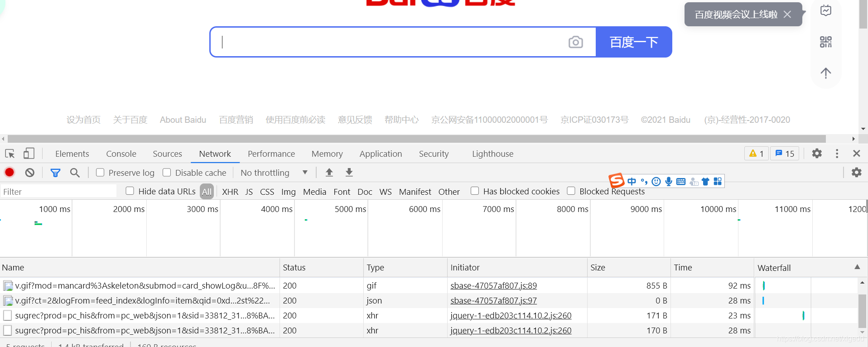Click the warnings counter badge showing 1

click(x=756, y=154)
